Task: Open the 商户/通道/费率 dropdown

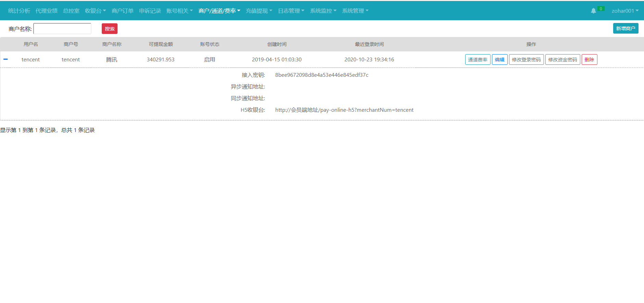Action: coord(219,11)
